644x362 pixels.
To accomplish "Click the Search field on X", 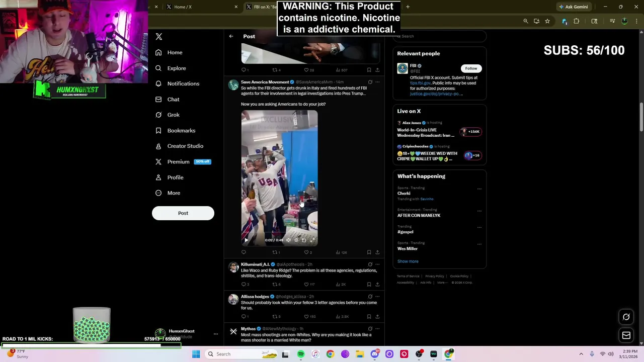I will pyautogui.click(x=440, y=36).
